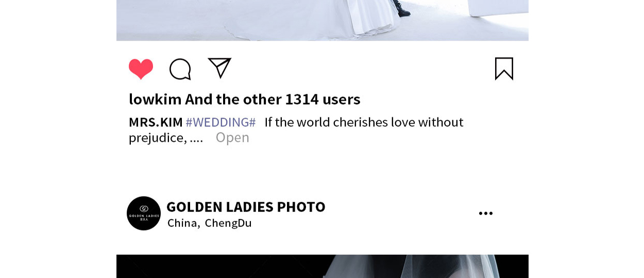Click the word "ChengDu" under the account name
The height and width of the screenshot is (278, 644).
tap(228, 223)
